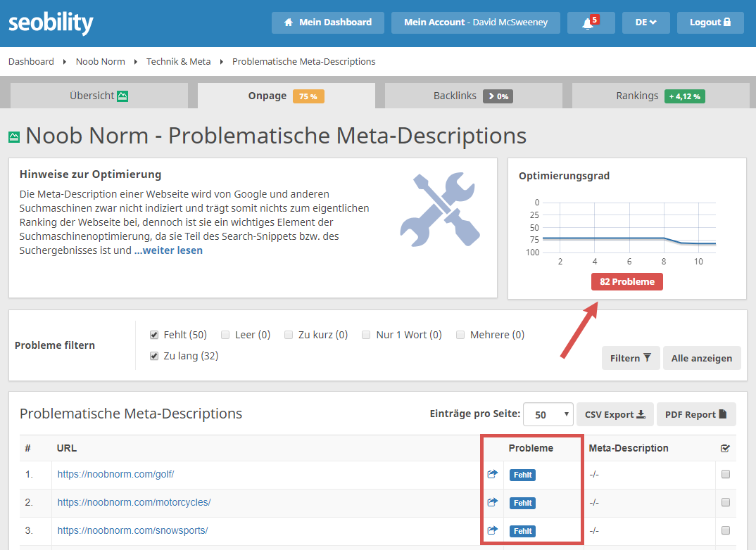Viewport: 756px width, 550px height.
Task: Click the CSV Export button
Action: click(x=615, y=414)
